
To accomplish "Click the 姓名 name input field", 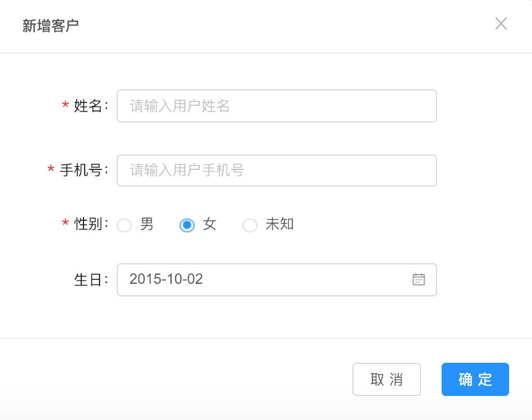I will click(277, 106).
